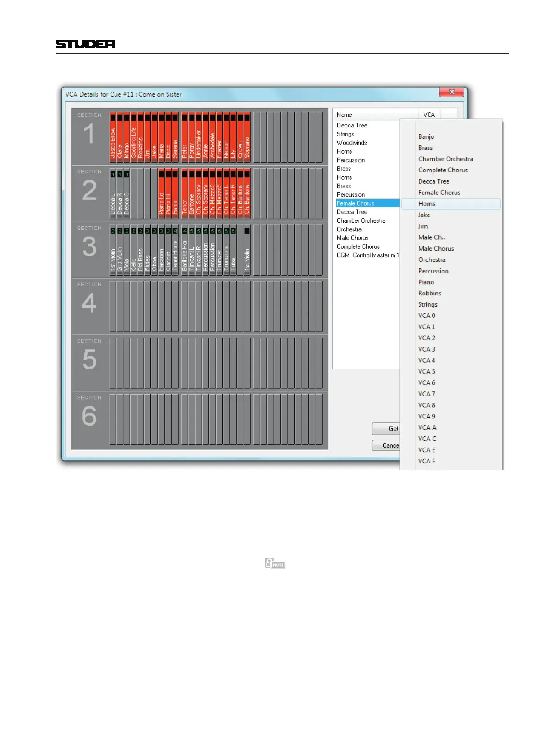Choose VCA A in the dropdown menu
This screenshot has width=535, height=756.
coord(451,428)
